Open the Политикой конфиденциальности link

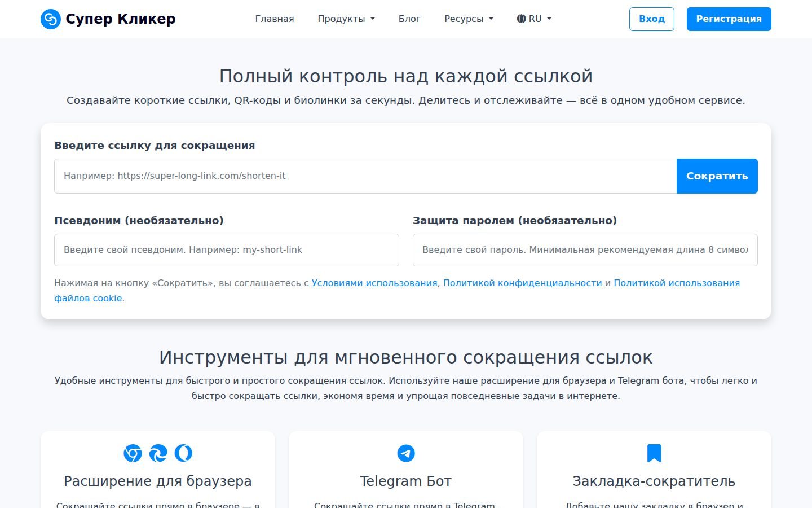tap(522, 283)
